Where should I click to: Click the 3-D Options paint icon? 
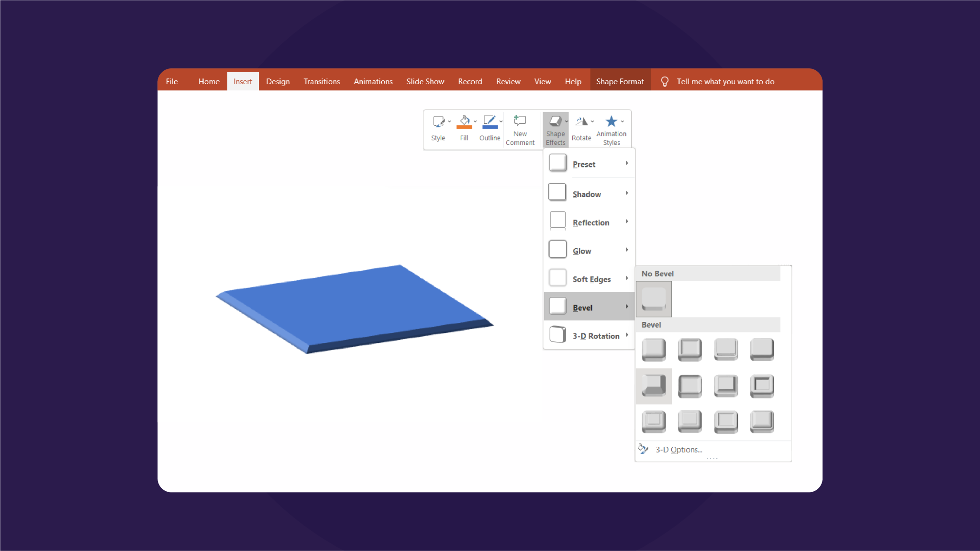643,449
